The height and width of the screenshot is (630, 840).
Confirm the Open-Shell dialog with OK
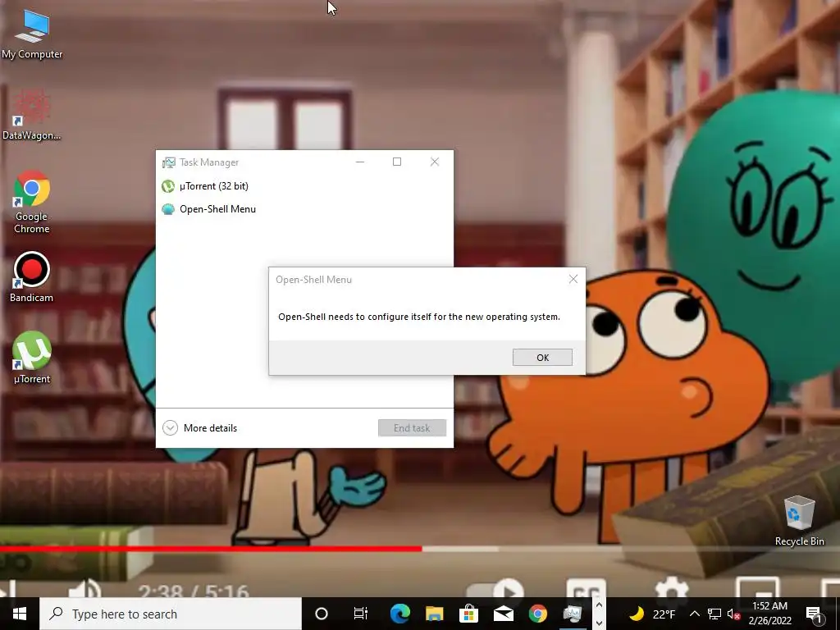click(542, 358)
